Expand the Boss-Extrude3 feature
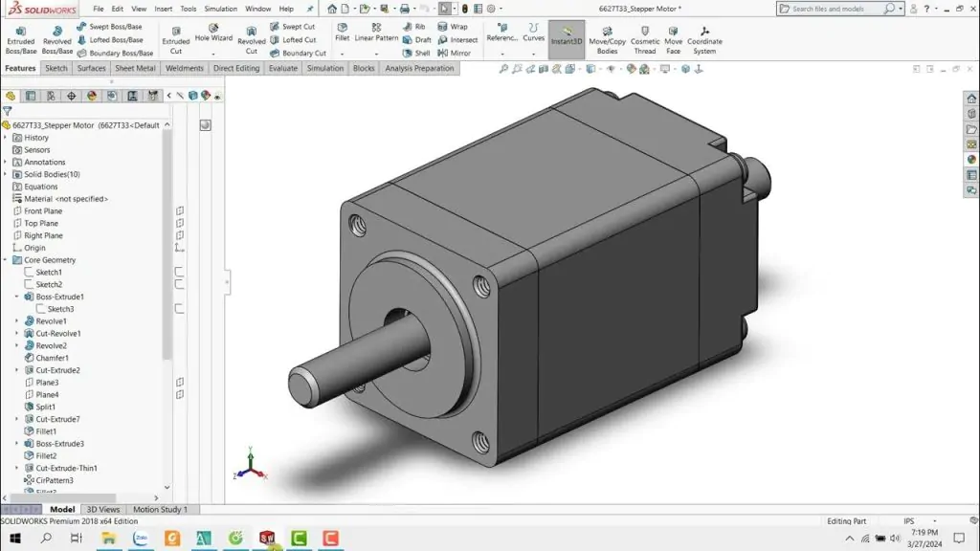 click(17, 444)
